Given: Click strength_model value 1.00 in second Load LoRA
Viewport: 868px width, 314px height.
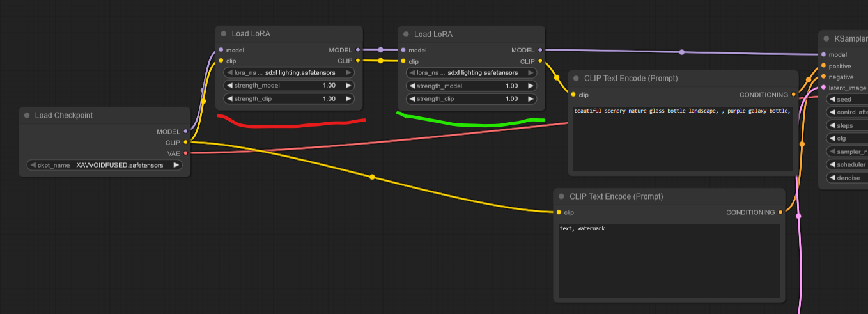Looking at the screenshot, I should coord(511,86).
